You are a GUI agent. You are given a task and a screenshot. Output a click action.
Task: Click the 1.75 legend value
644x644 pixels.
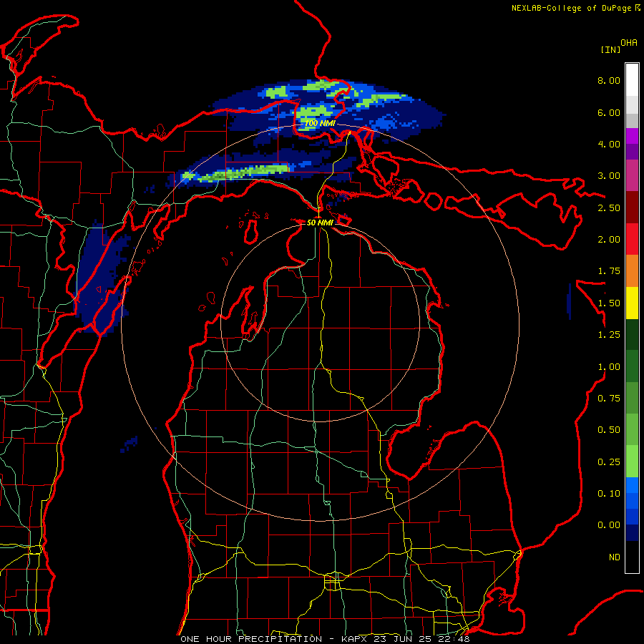[609, 271]
